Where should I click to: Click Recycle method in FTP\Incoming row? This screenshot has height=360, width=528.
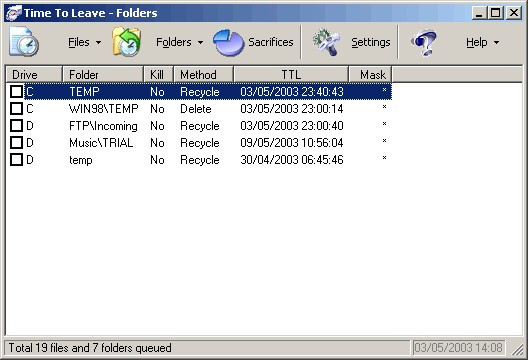(200, 126)
